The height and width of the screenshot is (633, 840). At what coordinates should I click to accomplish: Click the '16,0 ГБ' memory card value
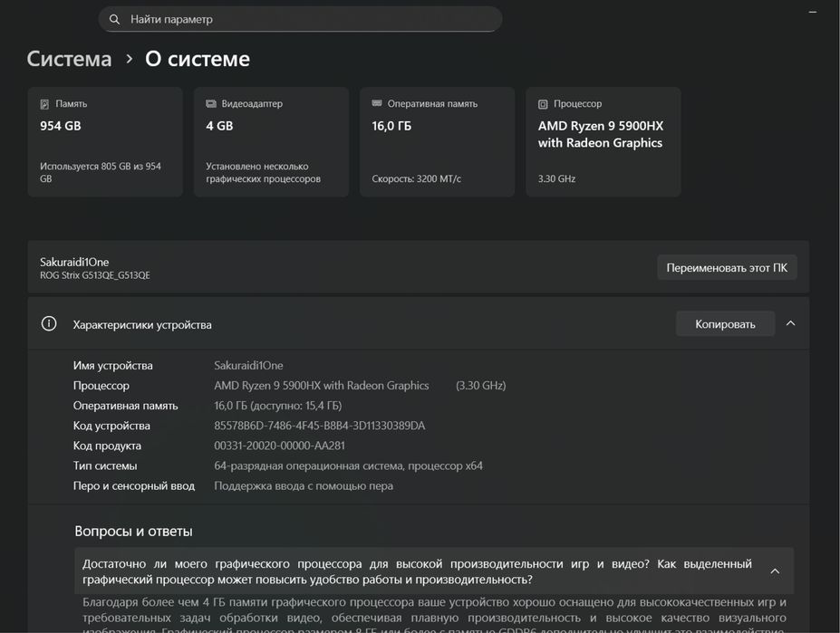[x=391, y=126]
